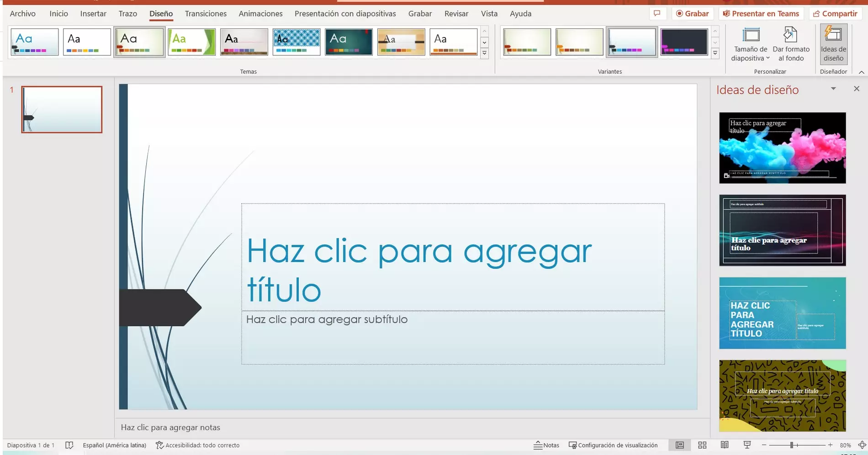
Task: Activate Vista Normal in status bar
Action: click(679, 445)
